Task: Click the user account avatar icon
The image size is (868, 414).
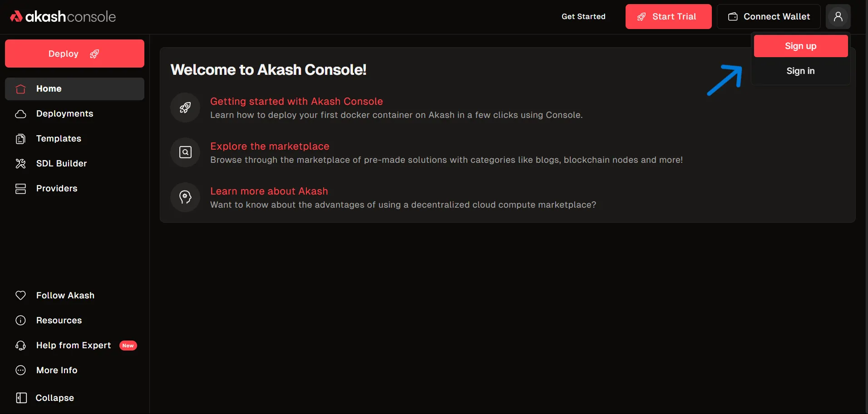Action: click(838, 17)
